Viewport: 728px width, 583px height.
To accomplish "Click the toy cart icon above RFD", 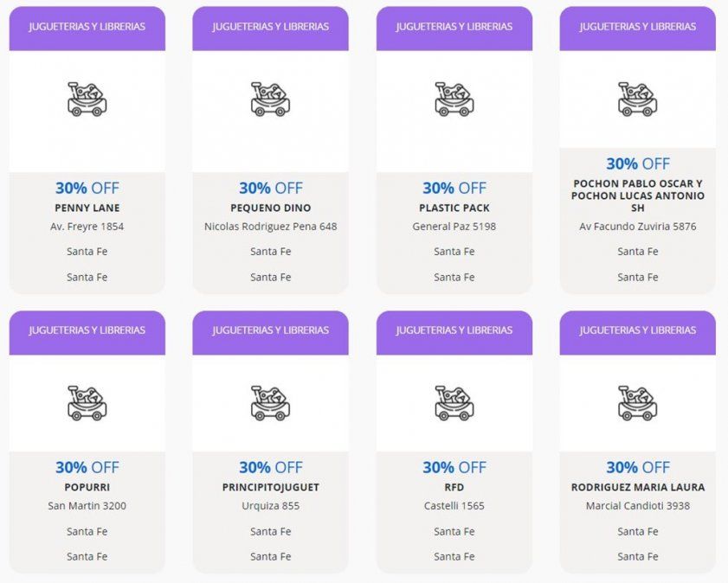I will pyautogui.click(x=454, y=403).
